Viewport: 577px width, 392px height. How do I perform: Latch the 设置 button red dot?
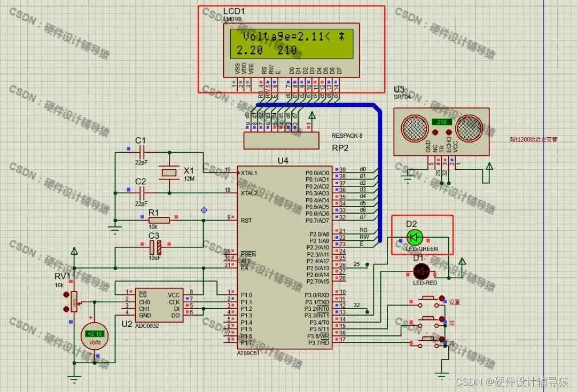[x=442, y=298]
